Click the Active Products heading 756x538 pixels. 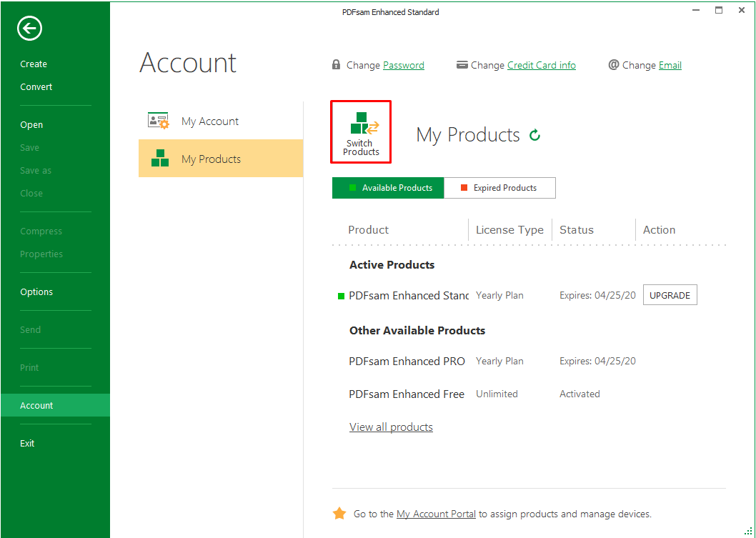point(392,264)
